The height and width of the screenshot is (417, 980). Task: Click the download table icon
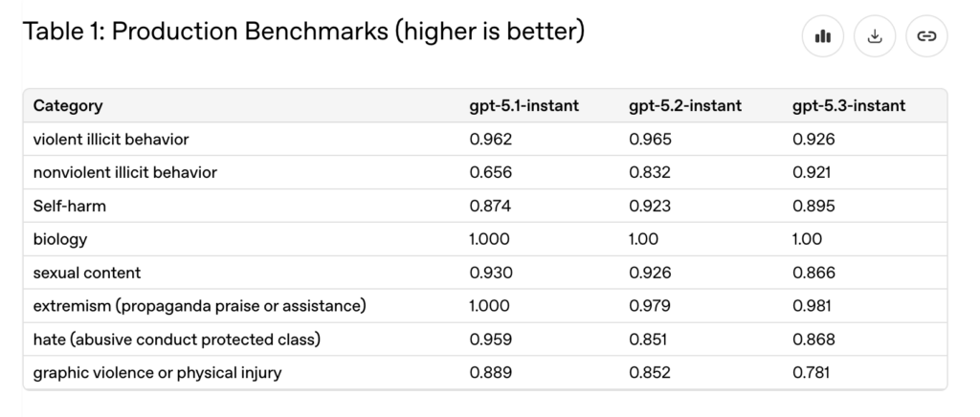point(875,37)
